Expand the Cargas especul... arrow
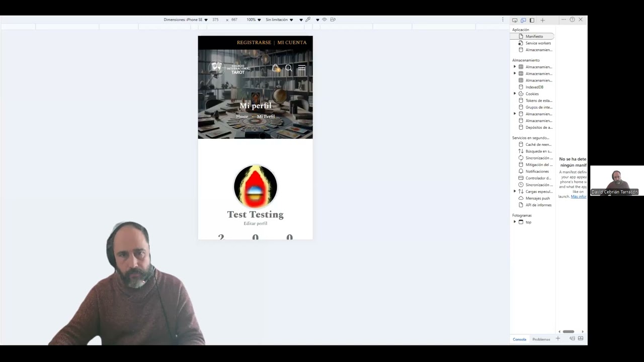 pos(515,191)
